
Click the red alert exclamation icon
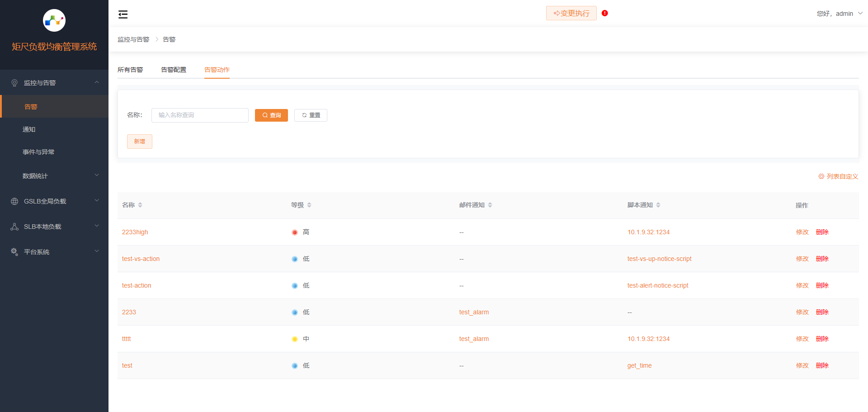pyautogui.click(x=605, y=13)
